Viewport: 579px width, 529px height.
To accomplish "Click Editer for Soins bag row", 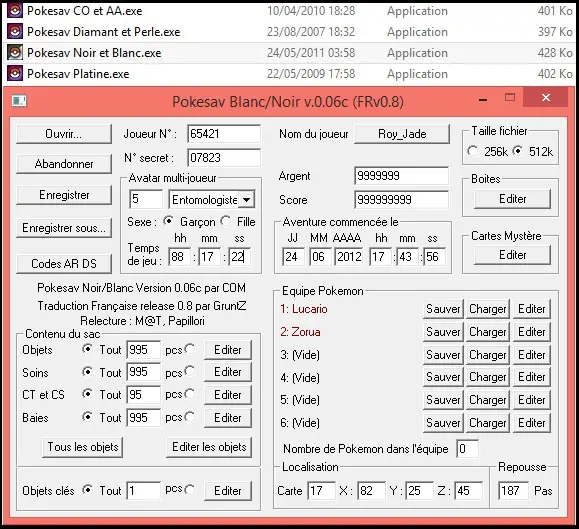I will (x=228, y=372).
